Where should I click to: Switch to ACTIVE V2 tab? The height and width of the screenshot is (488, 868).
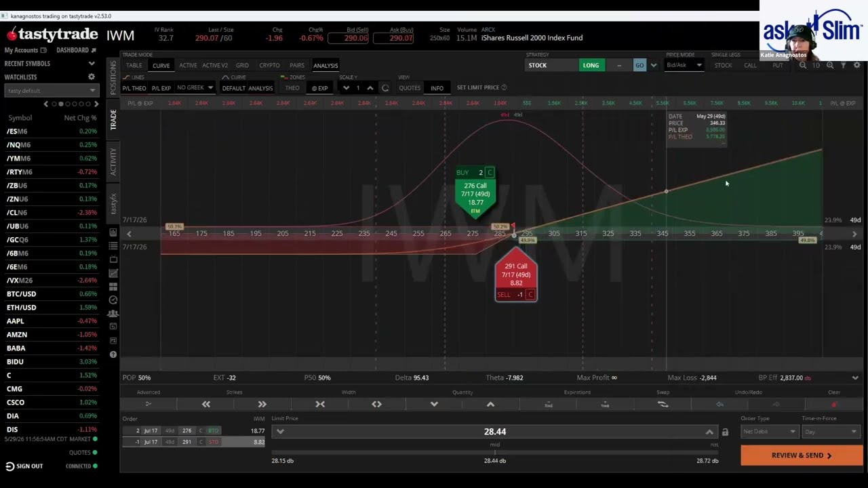pyautogui.click(x=215, y=66)
